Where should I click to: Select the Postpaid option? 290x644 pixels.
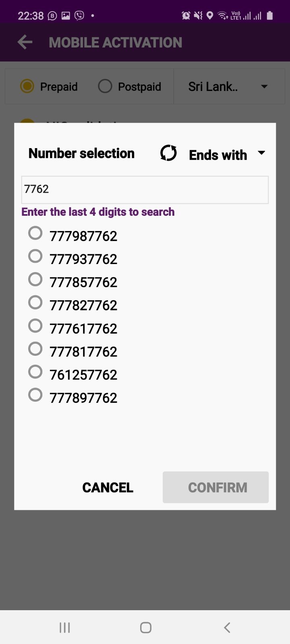[130, 87]
